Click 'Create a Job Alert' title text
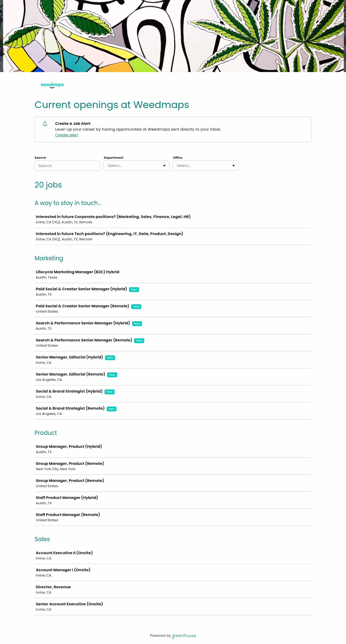This screenshot has height=644, width=346. pos(73,123)
